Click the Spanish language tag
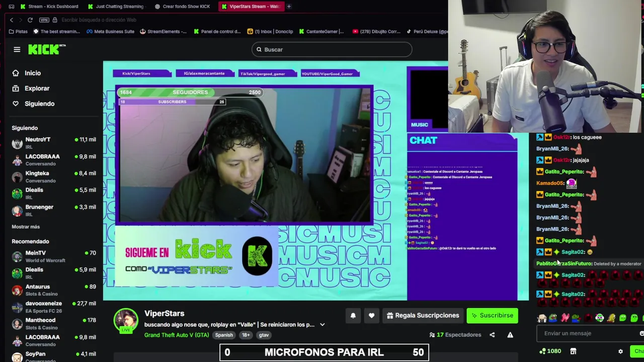 tap(224, 335)
